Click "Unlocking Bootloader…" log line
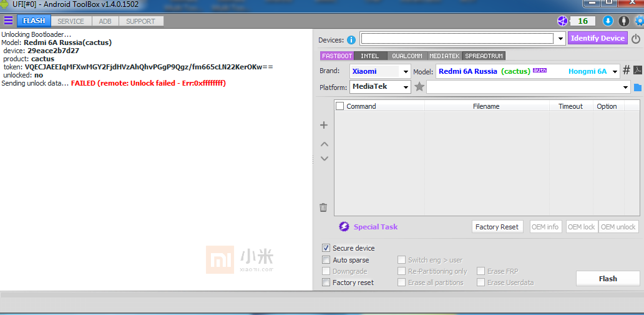This screenshot has height=315, width=644. (37, 34)
